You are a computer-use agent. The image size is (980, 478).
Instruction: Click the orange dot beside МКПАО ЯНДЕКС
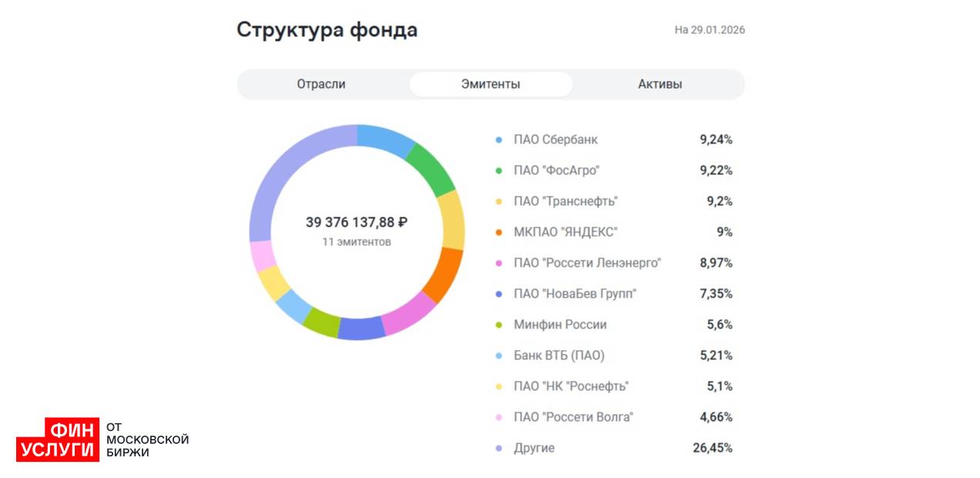coord(498,233)
